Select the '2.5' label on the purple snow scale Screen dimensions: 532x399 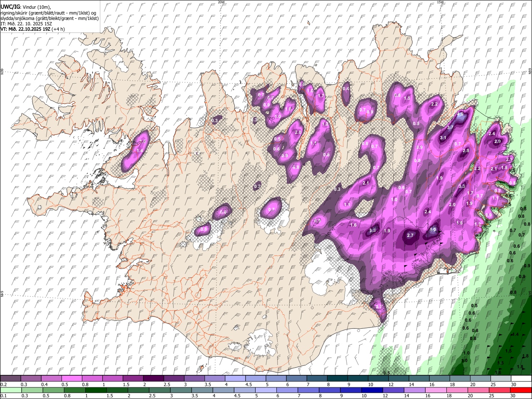coord(167,385)
